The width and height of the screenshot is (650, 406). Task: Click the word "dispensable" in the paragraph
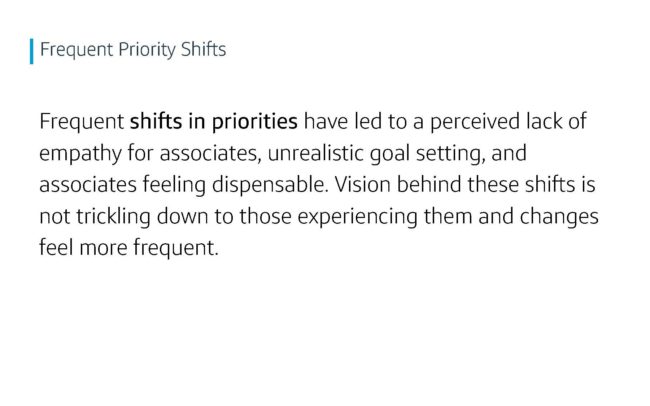(x=269, y=185)
